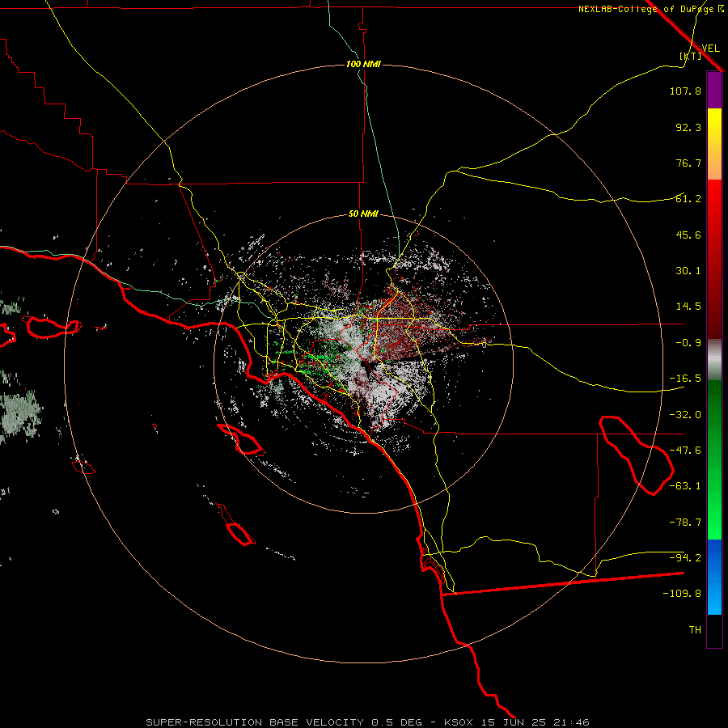
Task: Click the [KT] units label
Action: pyautogui.click(x=691, y=56)
